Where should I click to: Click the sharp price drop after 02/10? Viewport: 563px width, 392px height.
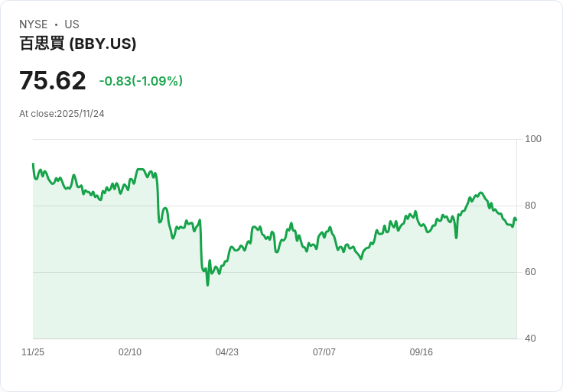tap(158, 200)
